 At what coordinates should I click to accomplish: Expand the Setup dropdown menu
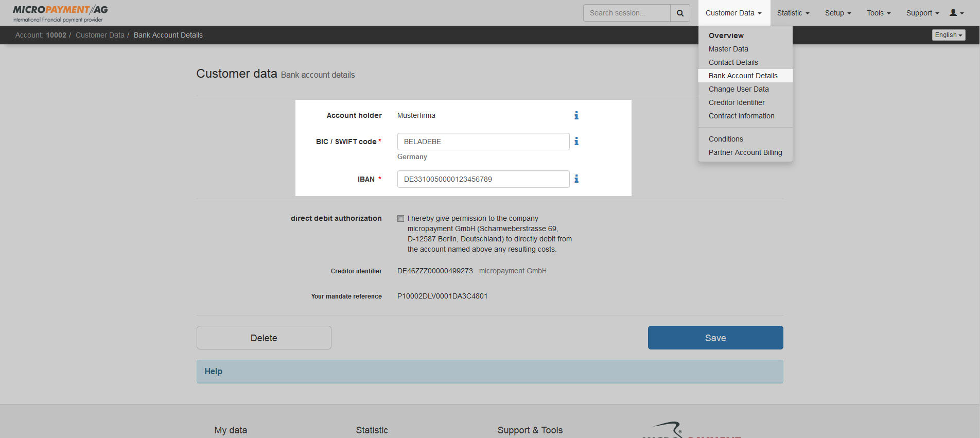(x=837, y=13)
